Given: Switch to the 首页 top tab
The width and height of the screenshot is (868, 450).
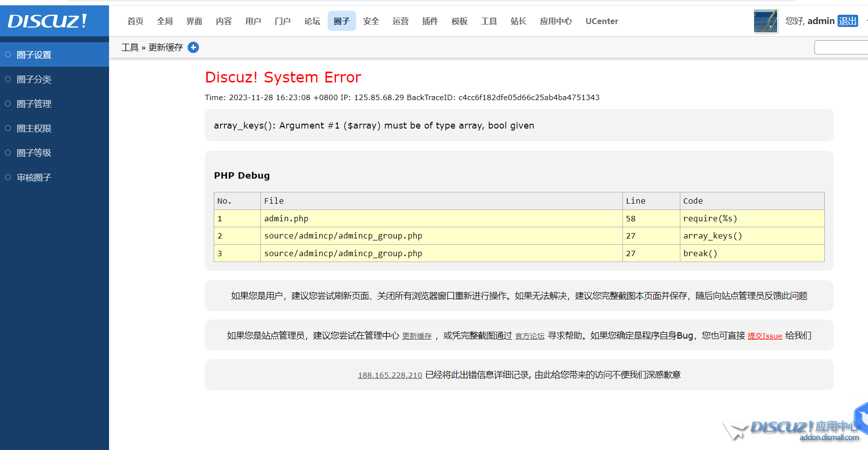Looking at the screenshot, I should pyautogui.click(x=135, y=21).
